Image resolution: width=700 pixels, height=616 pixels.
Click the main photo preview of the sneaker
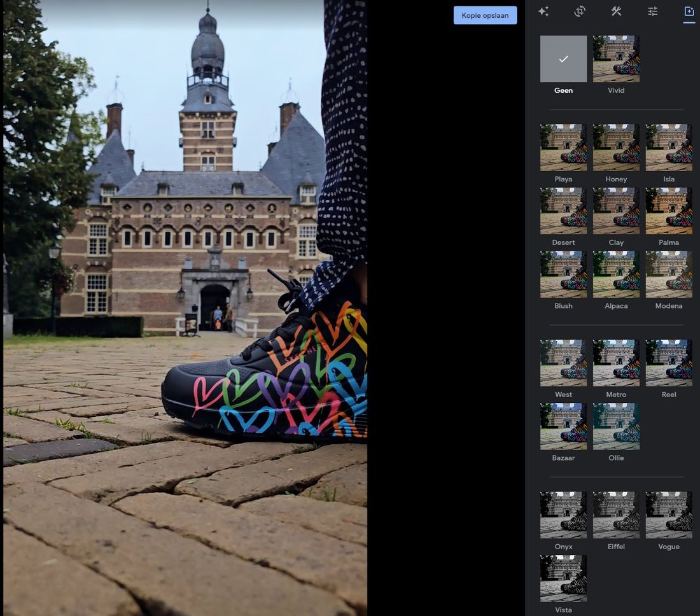[185, 308]
